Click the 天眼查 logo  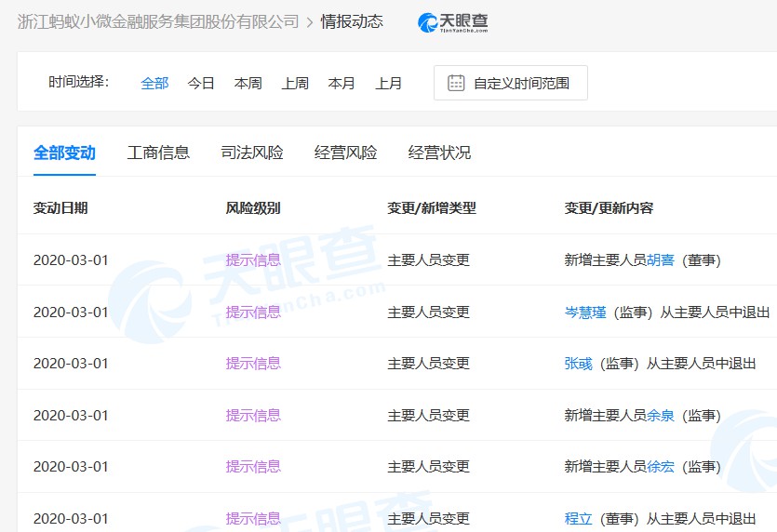point(453,22)
